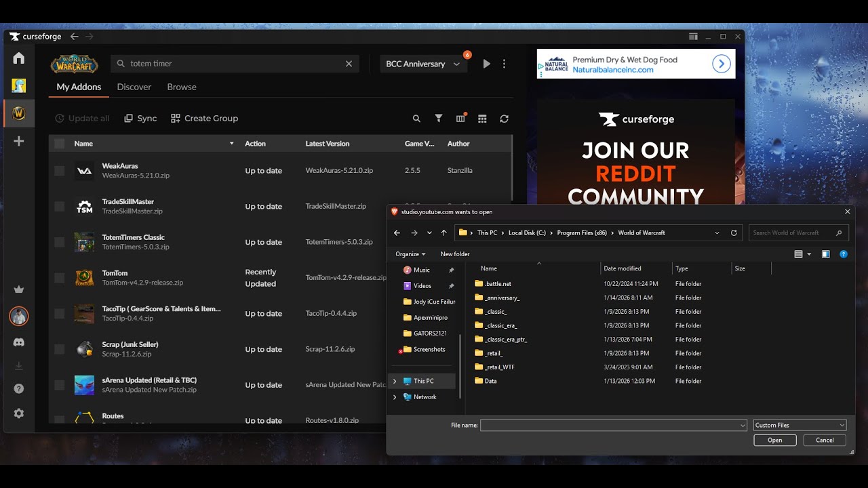Open Discord icon in CurseForge sidebar
868x488 pixels.
tap(19, 343)
